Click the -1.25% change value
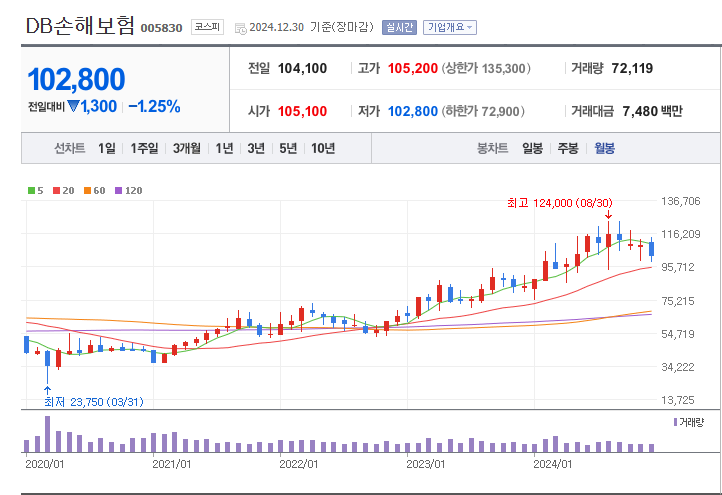This screenshot has height=495, width=722. pyautogui.click(x=154, y=106)
